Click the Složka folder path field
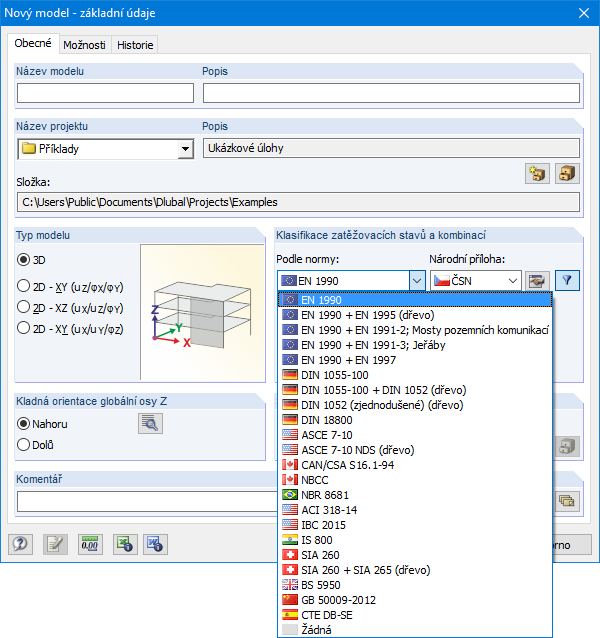The height and width of the screenshot is (638, 600). point(298,202)
